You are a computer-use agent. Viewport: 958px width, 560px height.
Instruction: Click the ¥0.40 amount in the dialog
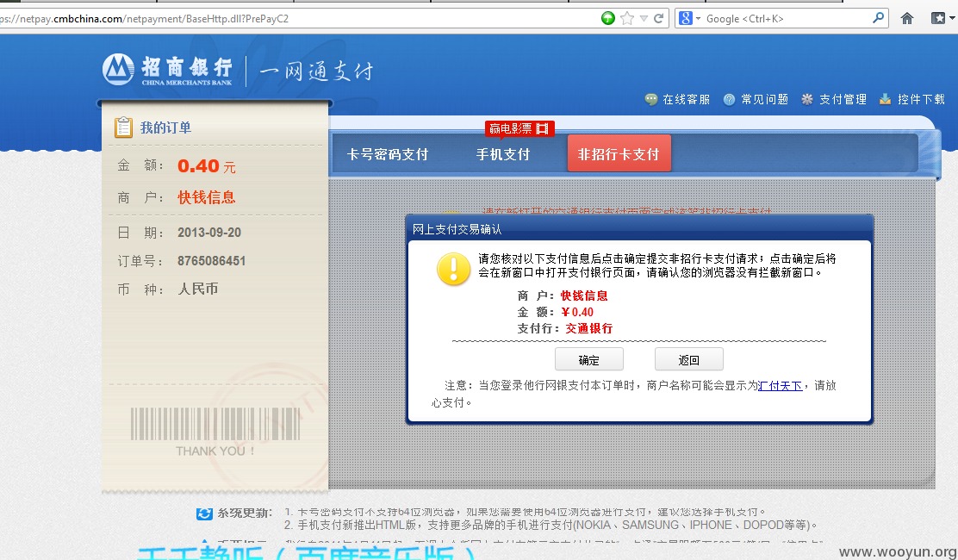[576, 312]
